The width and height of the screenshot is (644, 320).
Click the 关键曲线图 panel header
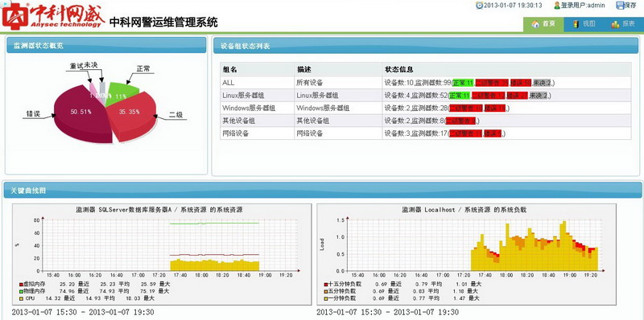322,191
